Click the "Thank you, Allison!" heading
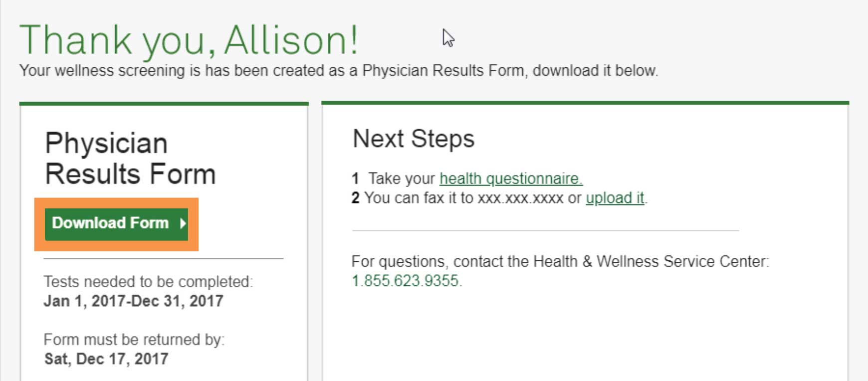868x381 pixels. tap(189, 40)
